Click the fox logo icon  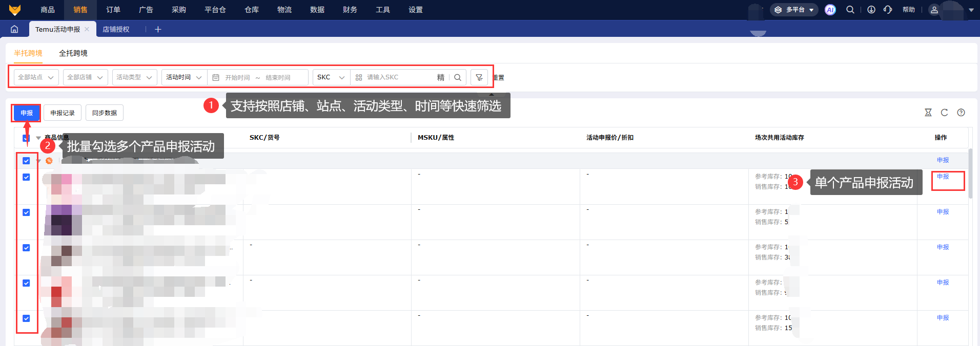(x=15, y=10)
